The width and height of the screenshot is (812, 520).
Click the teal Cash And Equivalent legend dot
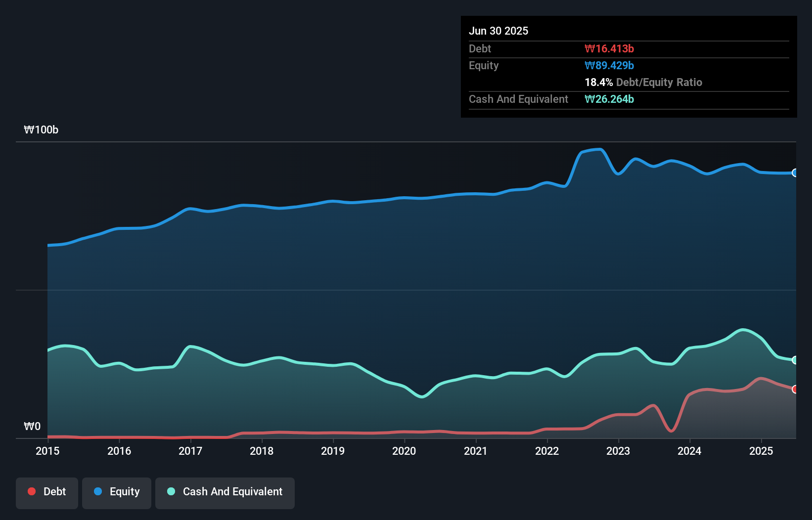coord(171,491)
